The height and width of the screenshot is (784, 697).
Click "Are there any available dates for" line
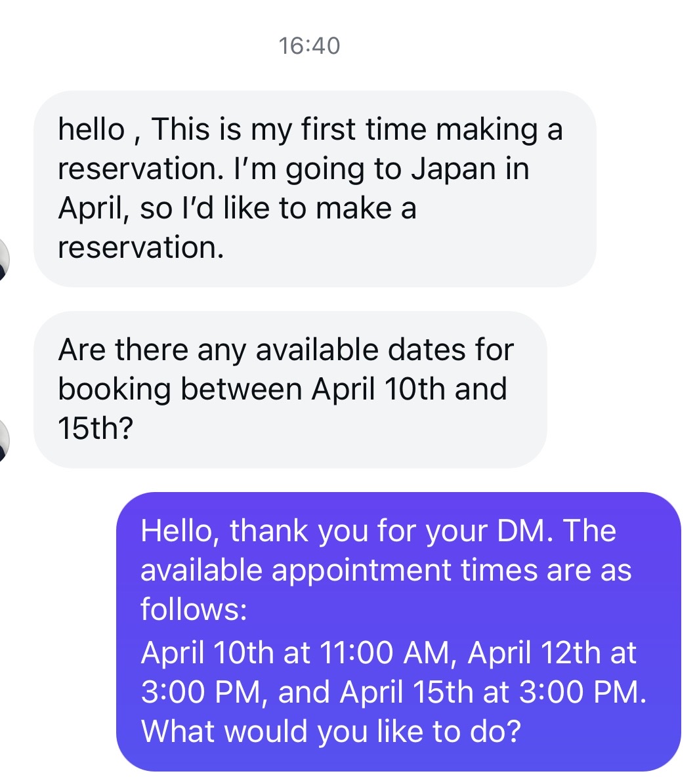(285, 350)
